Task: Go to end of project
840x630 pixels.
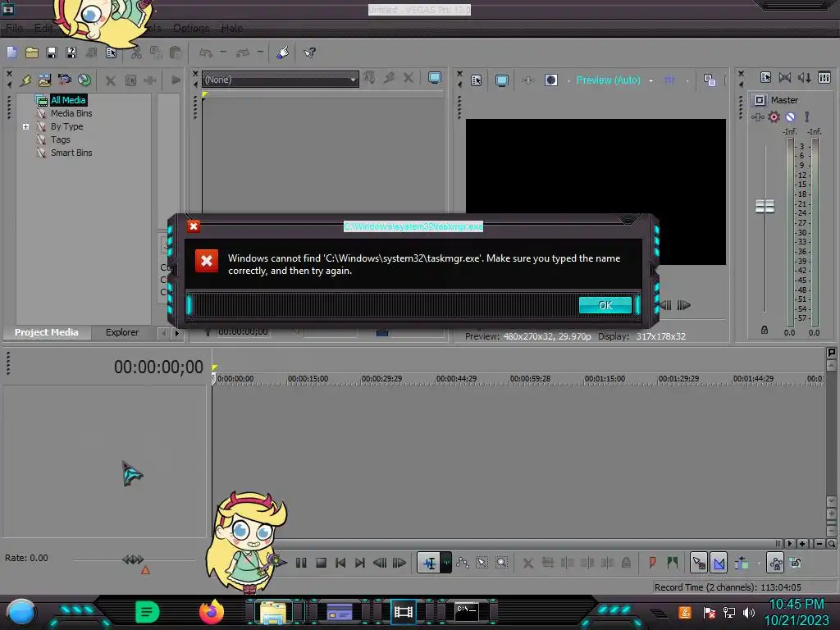Action: [x=360, y=563]
